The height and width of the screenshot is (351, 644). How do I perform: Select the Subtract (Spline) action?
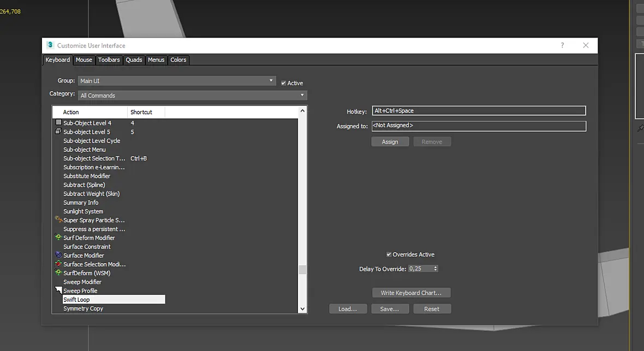(x=84, y=185)
